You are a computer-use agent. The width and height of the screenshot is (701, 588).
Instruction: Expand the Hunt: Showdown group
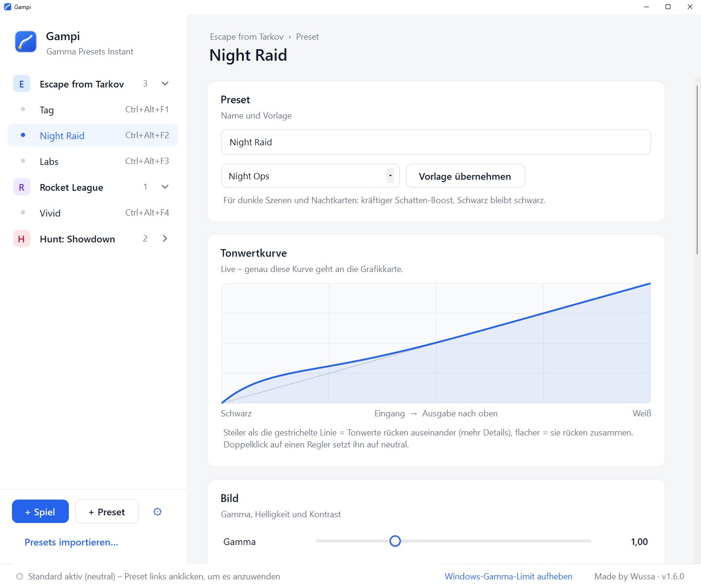pyautogui.click(x=165, y=239)
